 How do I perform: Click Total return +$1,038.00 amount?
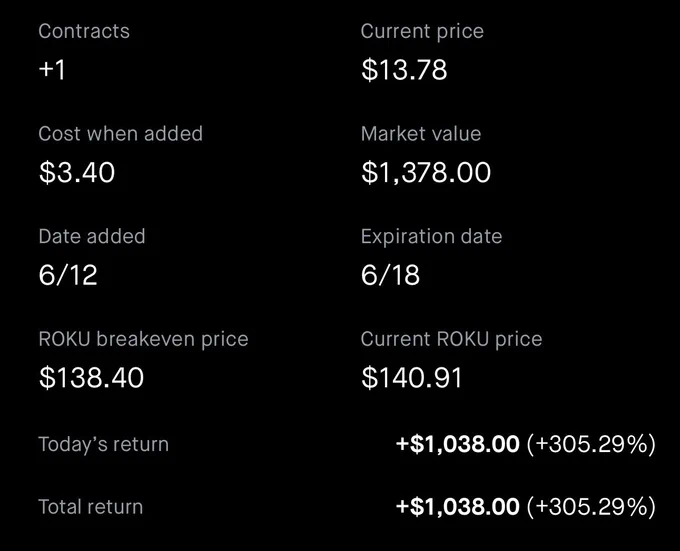458,506
